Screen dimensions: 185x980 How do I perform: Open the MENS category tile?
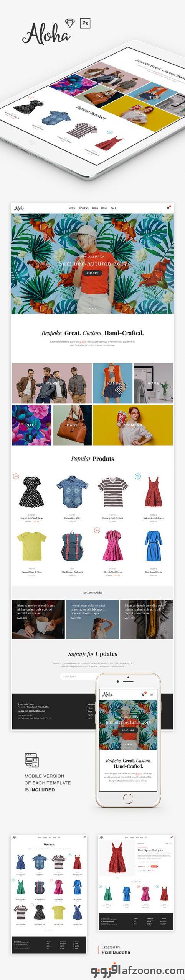pos(52,383)
